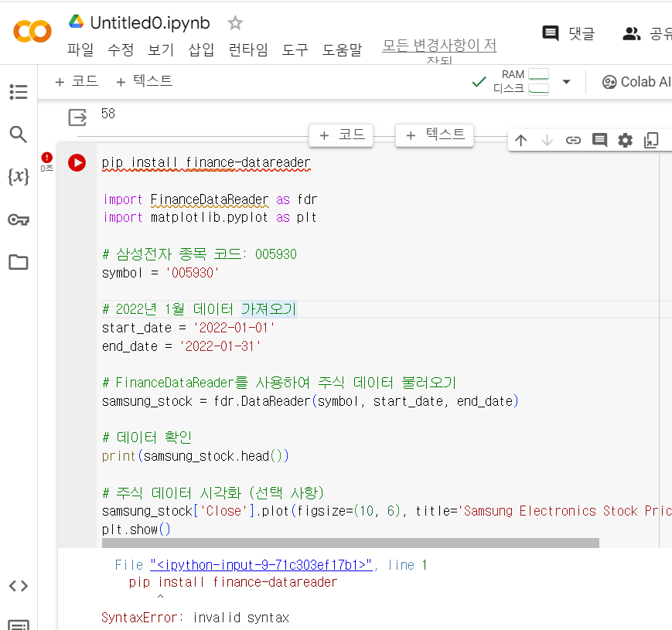Add code cell from top toolbar + 코드
Viewport: 672px width, 630px height.
[77, 81]
